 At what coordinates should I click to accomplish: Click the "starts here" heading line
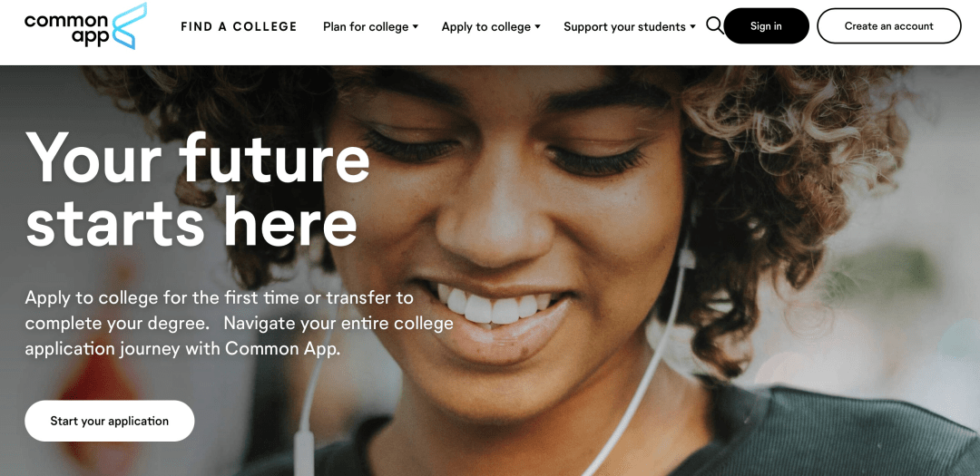click(x=191, y=221)
